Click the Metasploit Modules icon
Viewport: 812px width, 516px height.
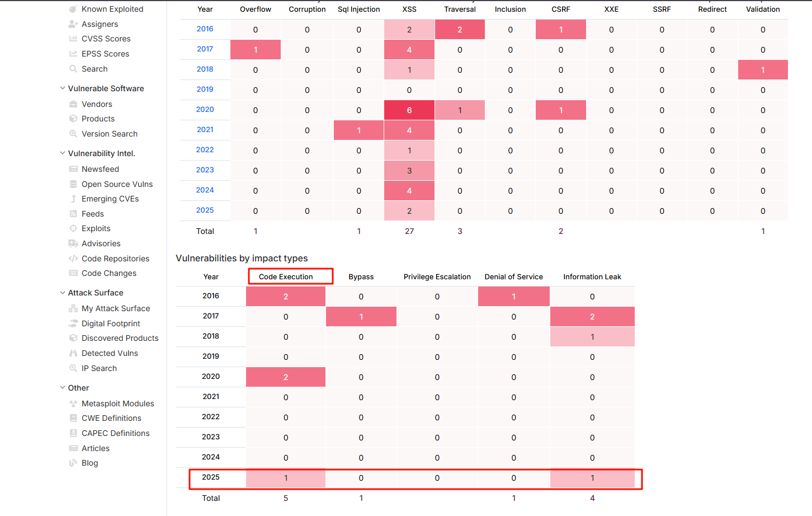[73, 404]
